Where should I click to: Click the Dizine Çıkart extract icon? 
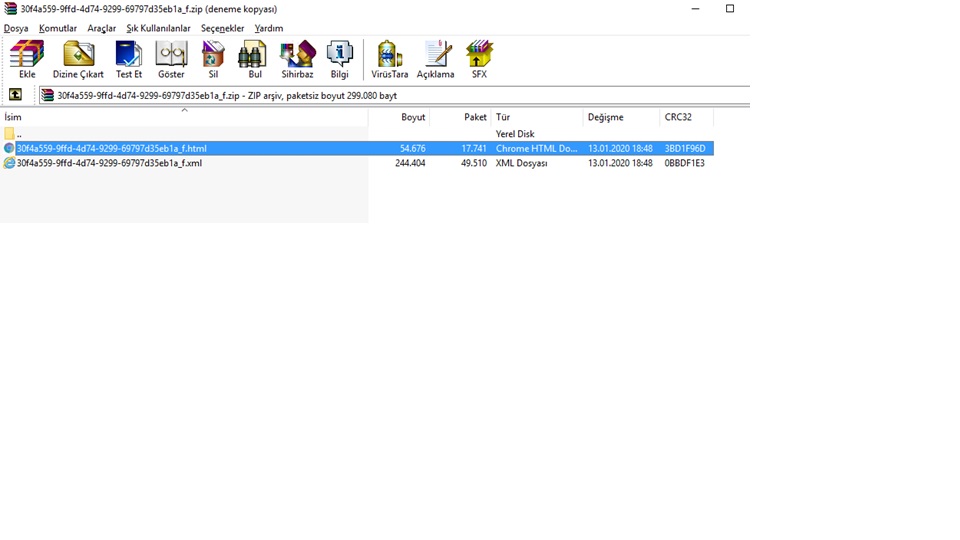point(78,59)
